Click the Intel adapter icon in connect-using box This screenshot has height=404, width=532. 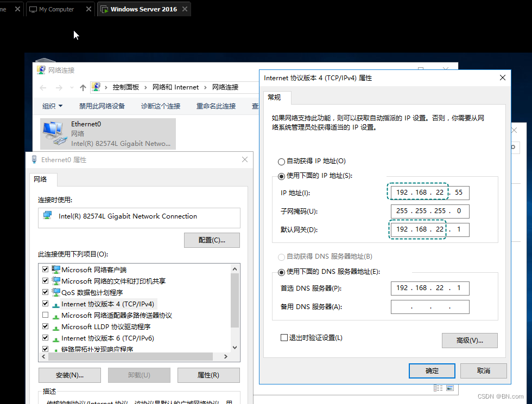48,215
